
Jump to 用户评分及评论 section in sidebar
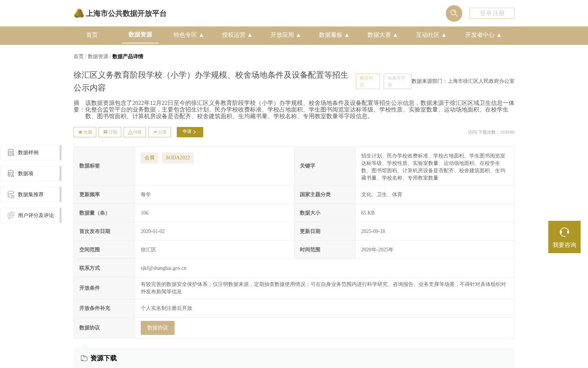pyautogui.click(x=31, y=215)
